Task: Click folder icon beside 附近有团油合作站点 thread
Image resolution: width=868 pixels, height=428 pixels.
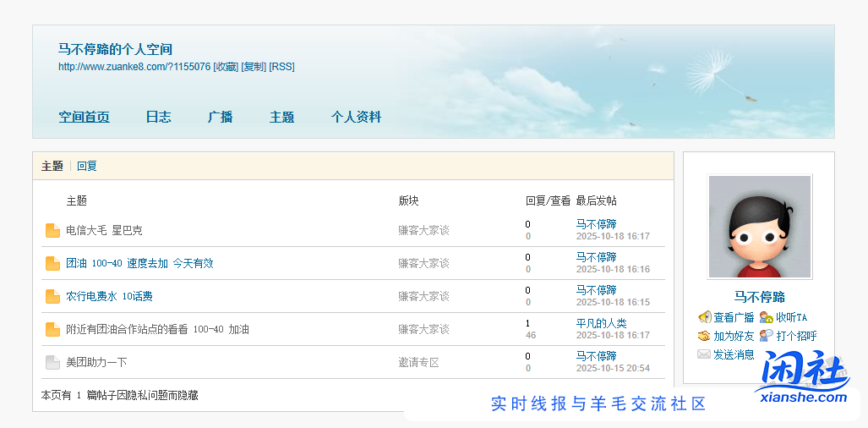Action: [52, 329]
